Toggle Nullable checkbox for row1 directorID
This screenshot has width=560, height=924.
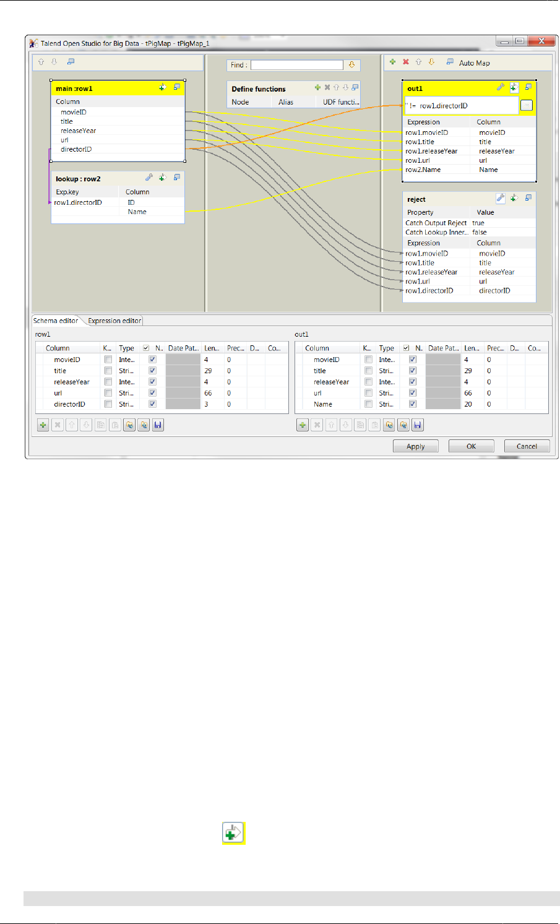click(153, 404)
